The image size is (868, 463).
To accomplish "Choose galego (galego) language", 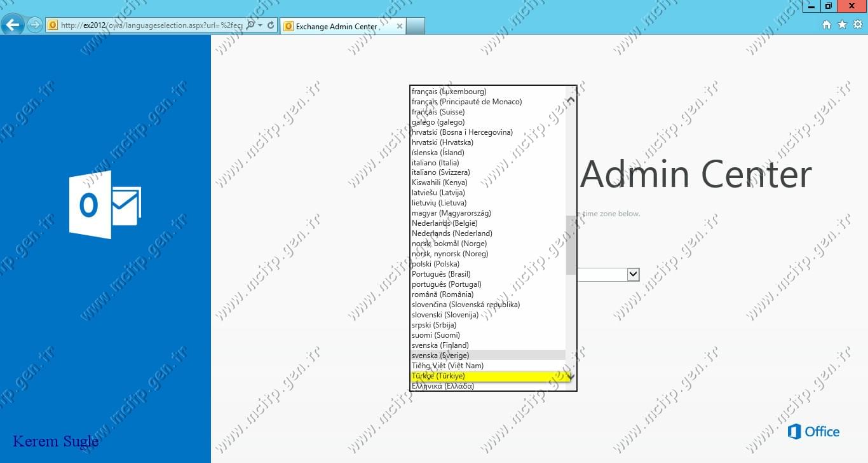I will pyautogui.click(x=488, y=122).
